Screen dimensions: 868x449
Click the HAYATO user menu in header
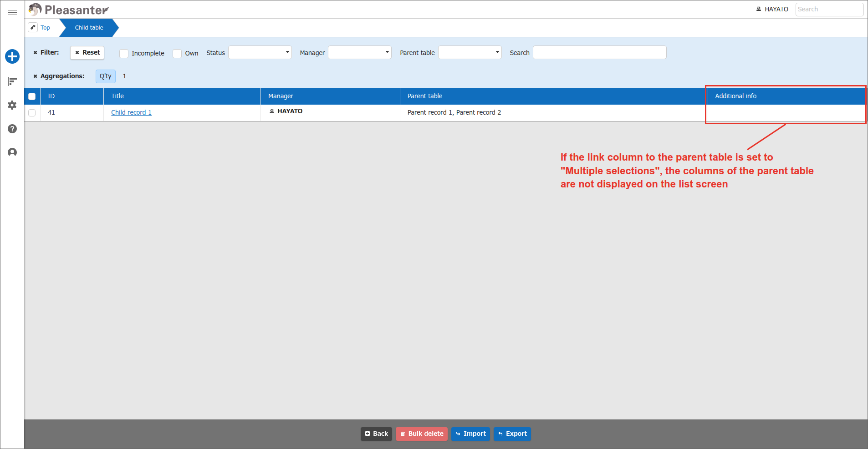tap(772, 9)
